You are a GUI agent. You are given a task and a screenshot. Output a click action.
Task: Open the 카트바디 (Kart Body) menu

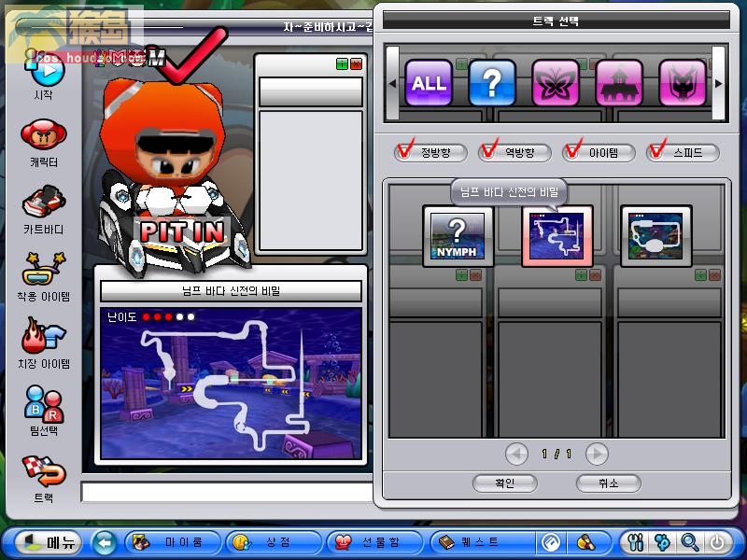pos(44,202)
